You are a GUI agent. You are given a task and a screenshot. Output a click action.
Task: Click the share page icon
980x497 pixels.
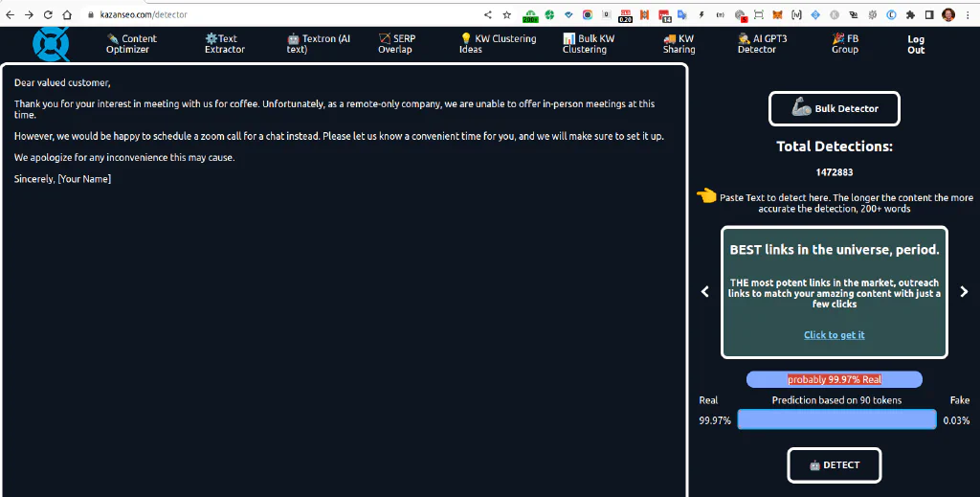click(488, 14)
